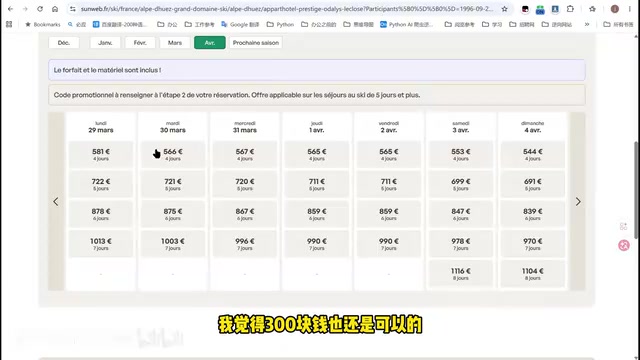Screen dimensions: 640x360
Task: Go back to the previous page
Action: pos(10,9)
